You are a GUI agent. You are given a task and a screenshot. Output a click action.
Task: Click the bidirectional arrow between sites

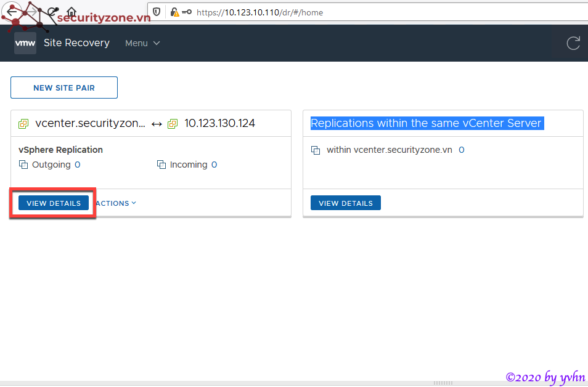click(157, 124)
